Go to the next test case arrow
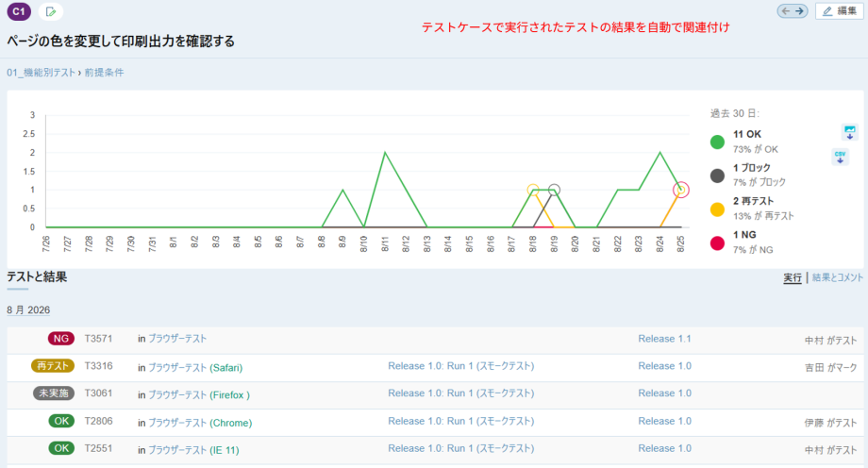 pos(800,11)
